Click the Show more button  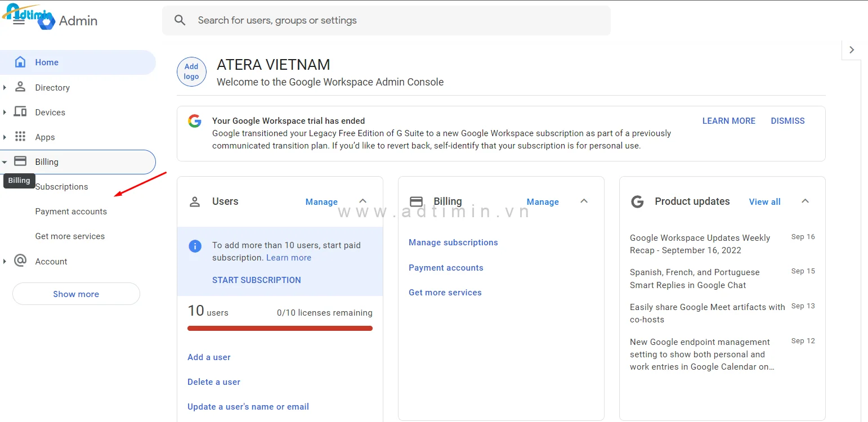pyautogui.click(x=76, y=294)
